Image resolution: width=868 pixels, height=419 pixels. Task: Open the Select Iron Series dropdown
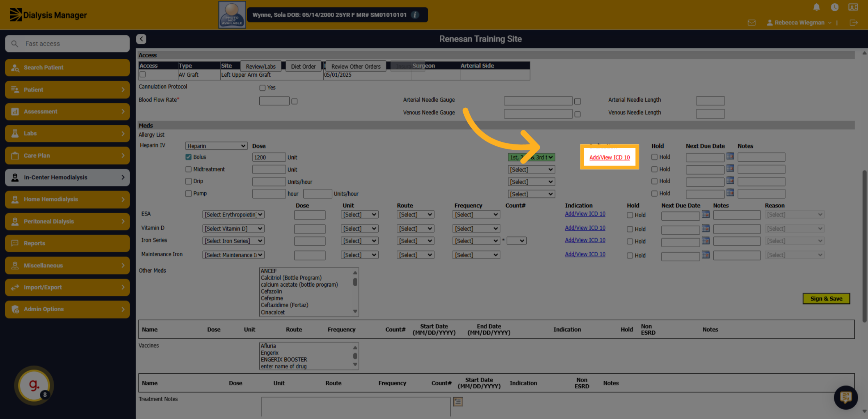[x=233, y=241]
